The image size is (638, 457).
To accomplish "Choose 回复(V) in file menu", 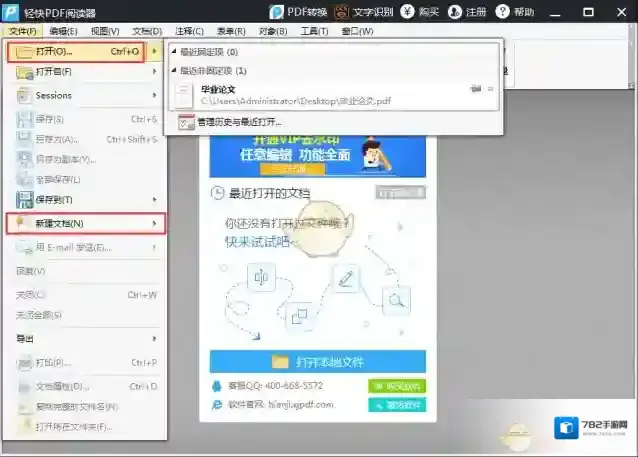I will (86, 271).
